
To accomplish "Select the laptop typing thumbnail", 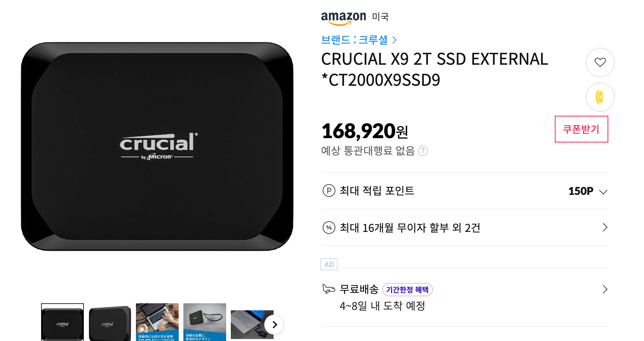I will pos(157,322).
